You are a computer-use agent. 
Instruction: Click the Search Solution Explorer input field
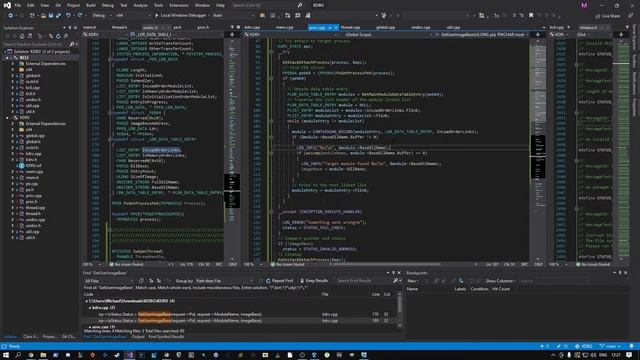click(x=37, y=44)
